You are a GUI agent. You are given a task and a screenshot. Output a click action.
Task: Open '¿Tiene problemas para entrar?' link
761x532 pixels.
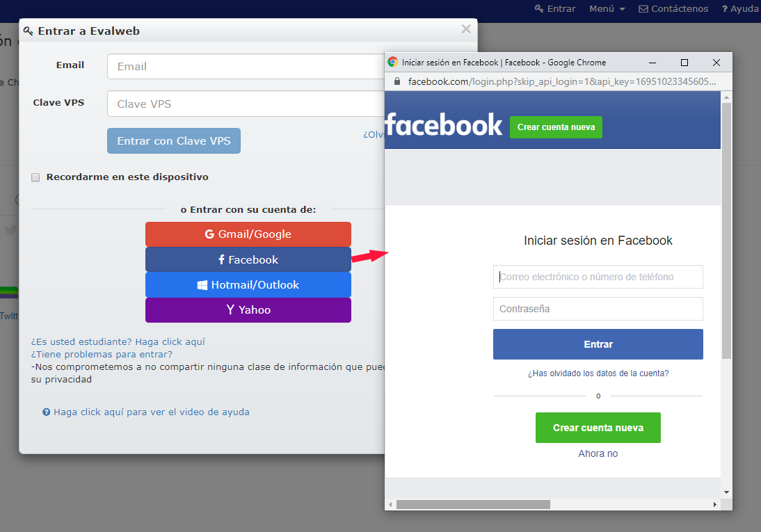click(x=102, y=355)
